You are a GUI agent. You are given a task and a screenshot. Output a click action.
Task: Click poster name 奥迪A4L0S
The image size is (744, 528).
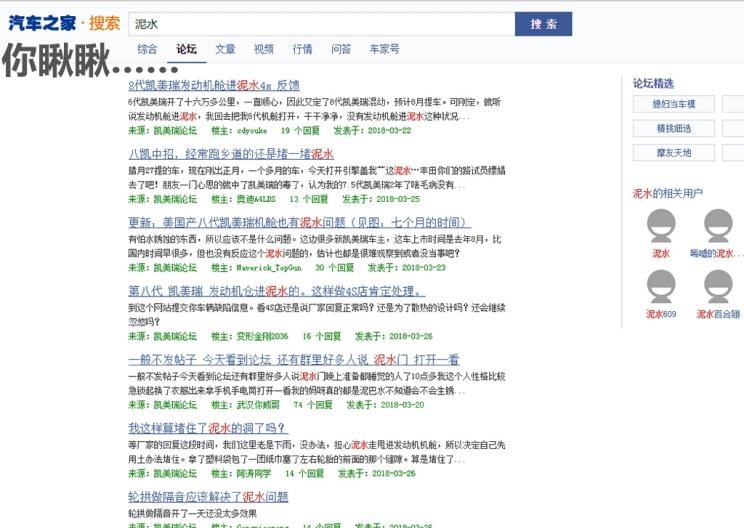[256, 199]
